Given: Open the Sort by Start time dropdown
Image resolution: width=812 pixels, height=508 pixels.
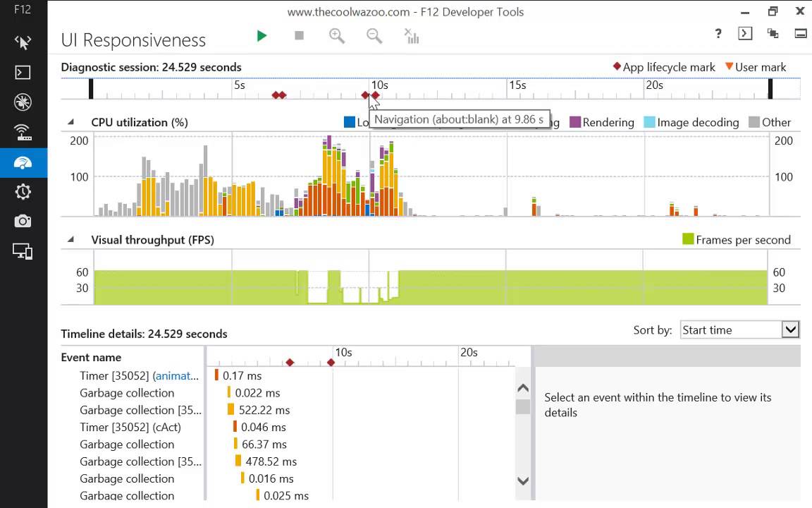Looking at the screenshot, I should 739,329.
